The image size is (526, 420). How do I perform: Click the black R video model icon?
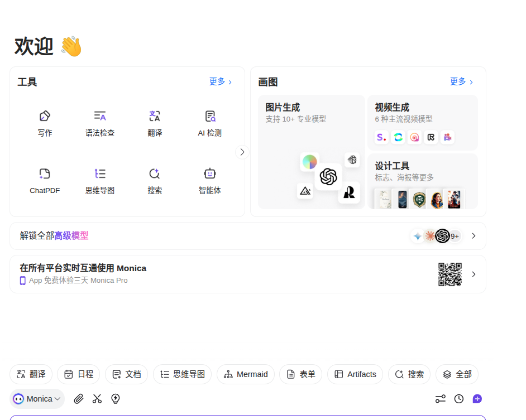(431, 137)
